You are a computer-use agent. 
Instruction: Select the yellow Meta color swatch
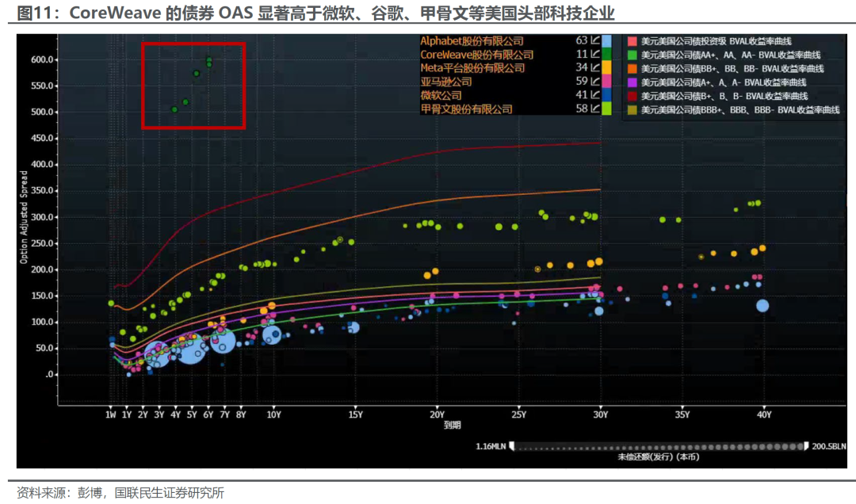[x=606, y=67]
